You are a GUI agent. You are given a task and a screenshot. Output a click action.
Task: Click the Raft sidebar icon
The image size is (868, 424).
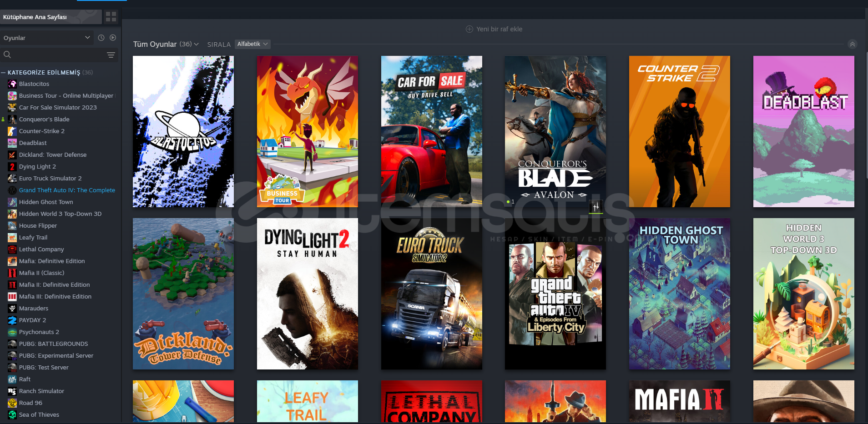click(12, 379)
